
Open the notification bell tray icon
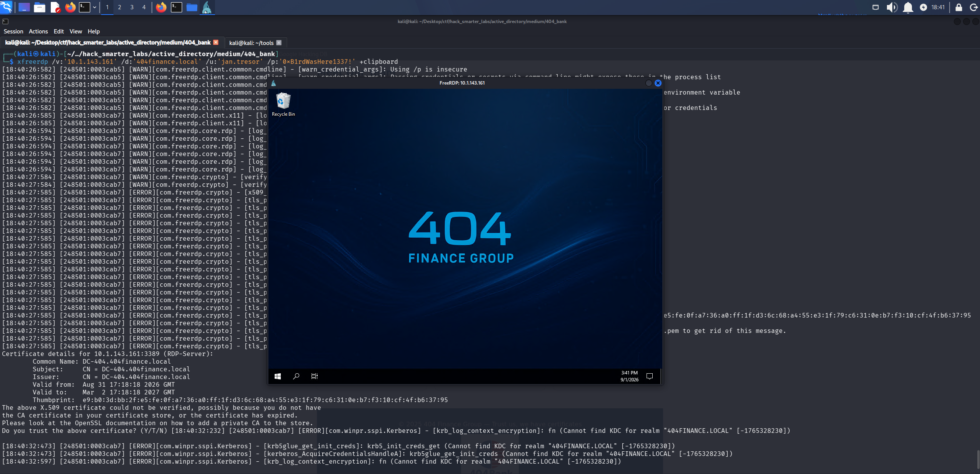pyautogui.click(x=908, y=7)
